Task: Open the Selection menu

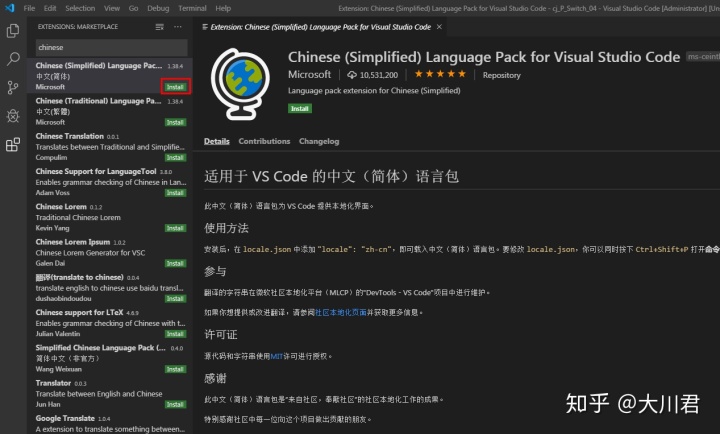Action: [80, 8]
